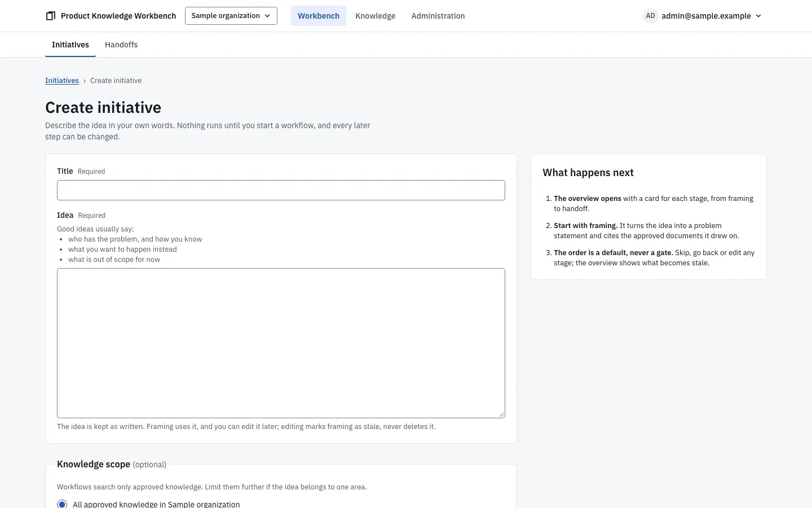Screen dimensions: 812x508
Task: Expand the admin@sample.example account menu
Action: [703, 16]
